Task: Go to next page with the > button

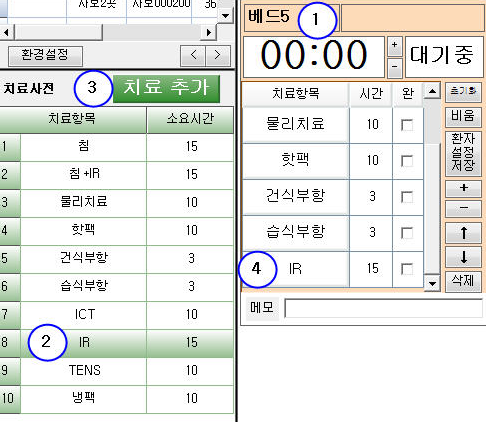Action: (x=218, y=56)
